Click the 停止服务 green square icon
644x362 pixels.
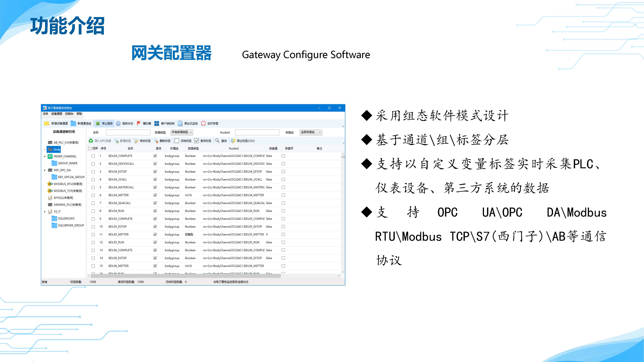[x=98, y=123]
